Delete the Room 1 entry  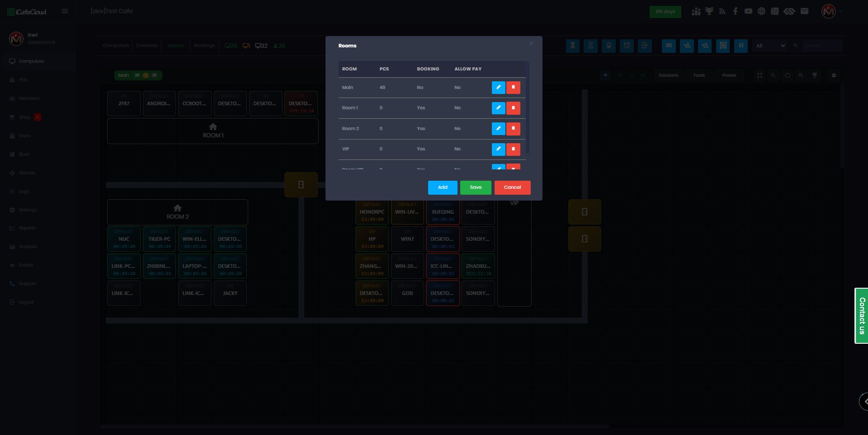click(513, 108)
